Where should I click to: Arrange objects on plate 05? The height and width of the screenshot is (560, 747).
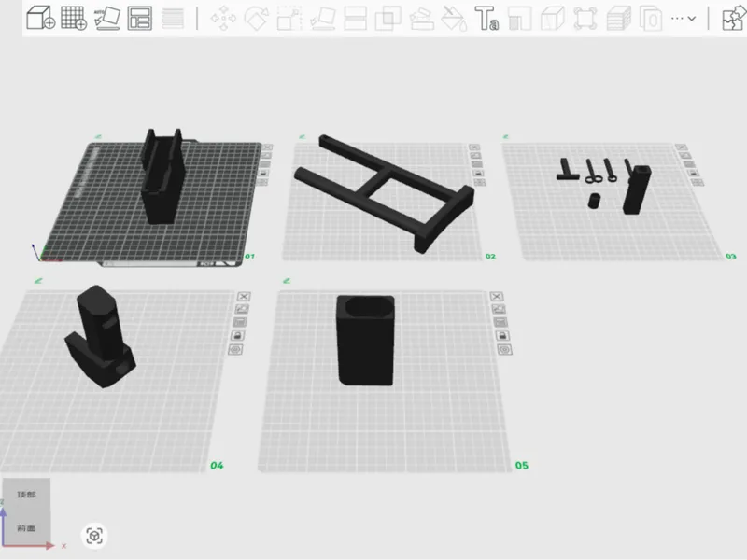coord(500,322)
